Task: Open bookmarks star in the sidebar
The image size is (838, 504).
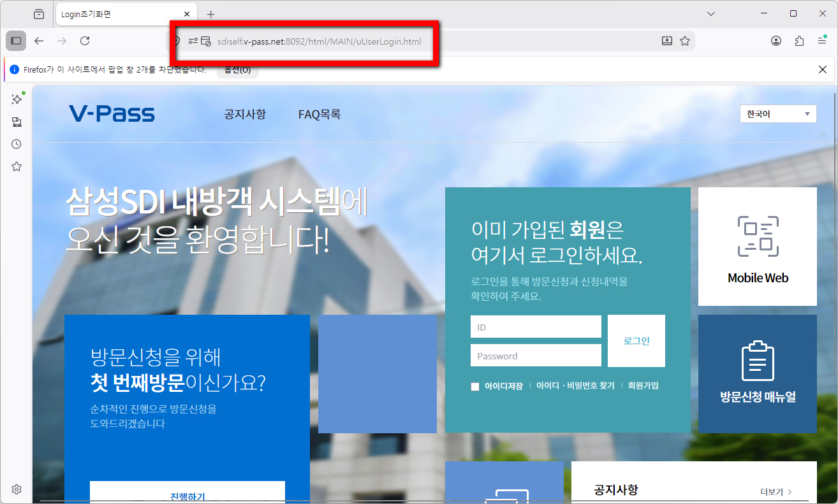Action: coord(17,166)
